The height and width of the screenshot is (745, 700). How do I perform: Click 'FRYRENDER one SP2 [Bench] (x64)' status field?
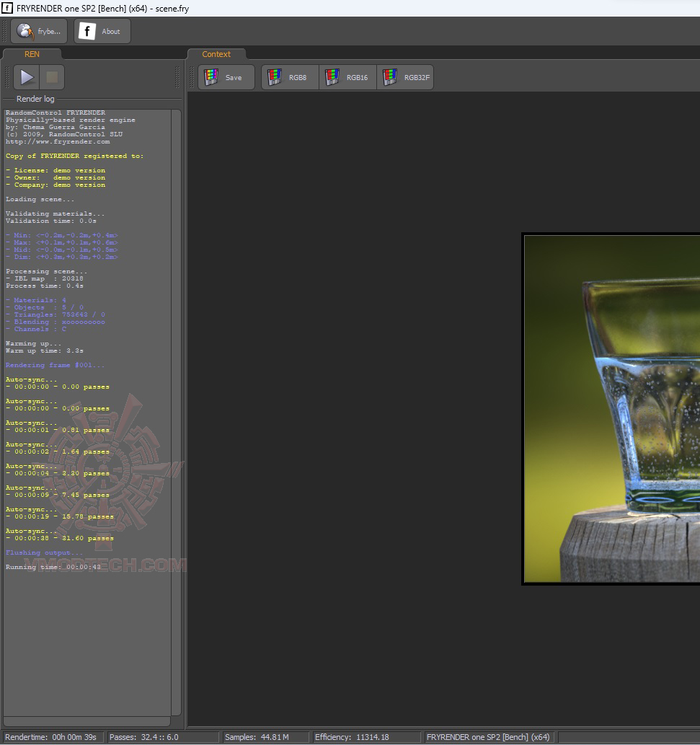[489, 737]
